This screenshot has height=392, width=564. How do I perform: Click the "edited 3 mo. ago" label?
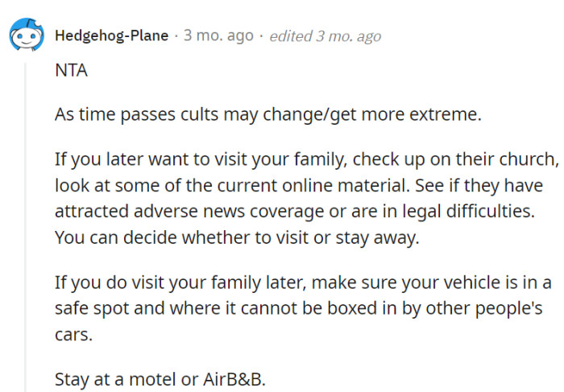[x=325, y=36]
